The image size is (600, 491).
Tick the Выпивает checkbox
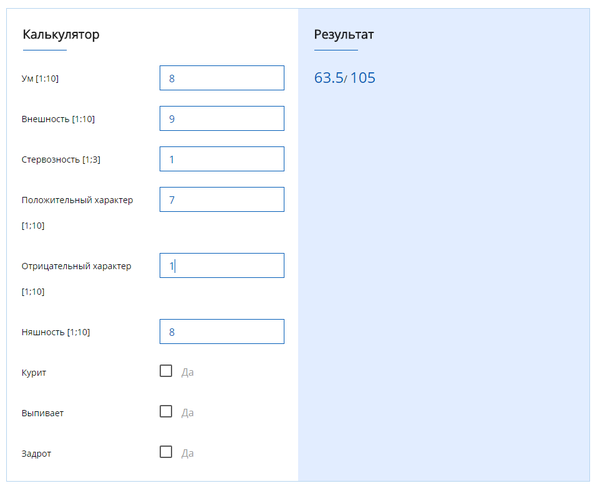click(166, 411)
